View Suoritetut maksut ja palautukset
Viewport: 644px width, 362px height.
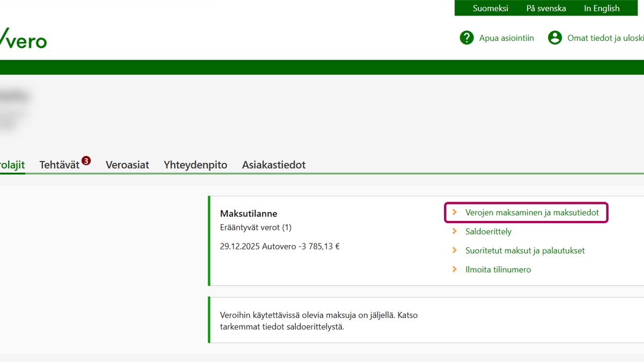525,250
